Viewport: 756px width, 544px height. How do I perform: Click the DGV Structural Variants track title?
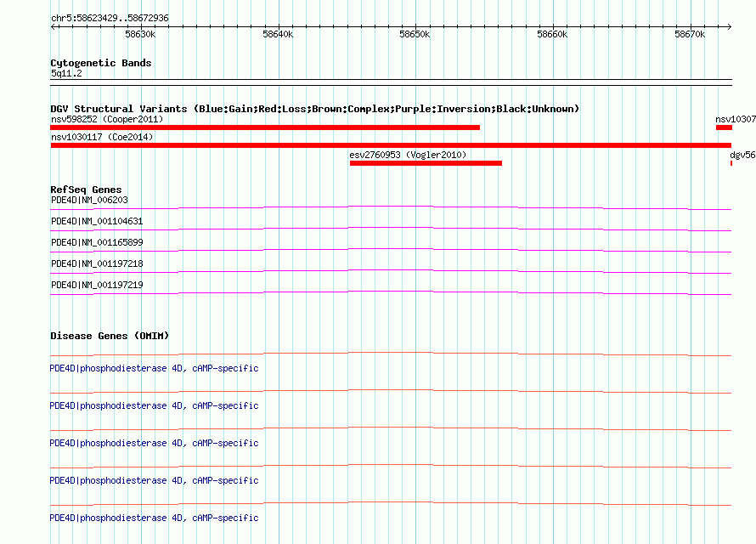pos(315,109)
